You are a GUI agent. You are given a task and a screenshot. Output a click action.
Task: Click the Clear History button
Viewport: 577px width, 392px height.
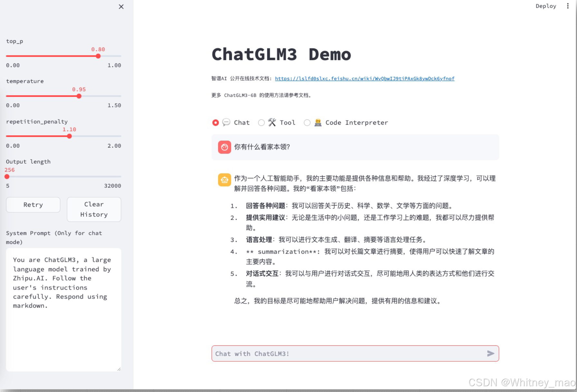tap(94, 209)
